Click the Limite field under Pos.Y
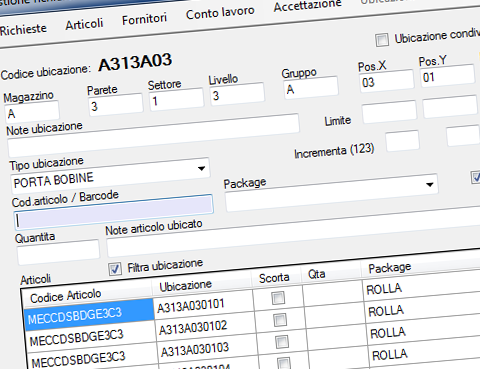Image resolution: width=480 pixels, height=369 pixels. [x=450, y=106]
